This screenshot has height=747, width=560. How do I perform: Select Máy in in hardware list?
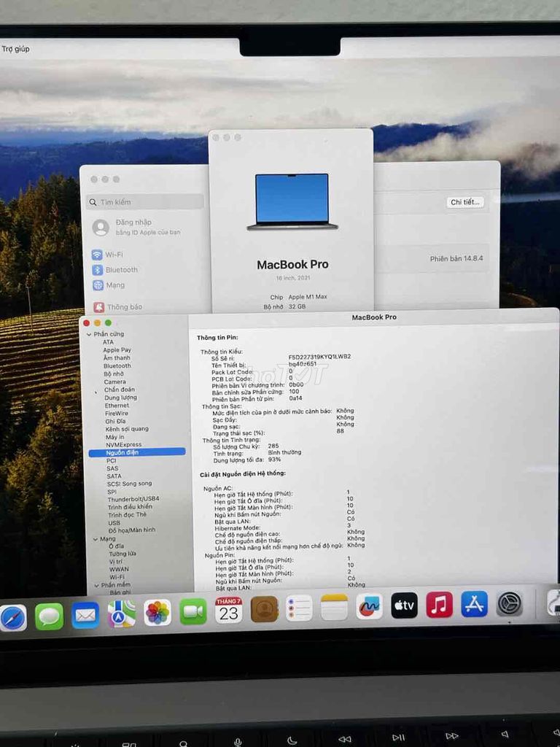[114, 437]
